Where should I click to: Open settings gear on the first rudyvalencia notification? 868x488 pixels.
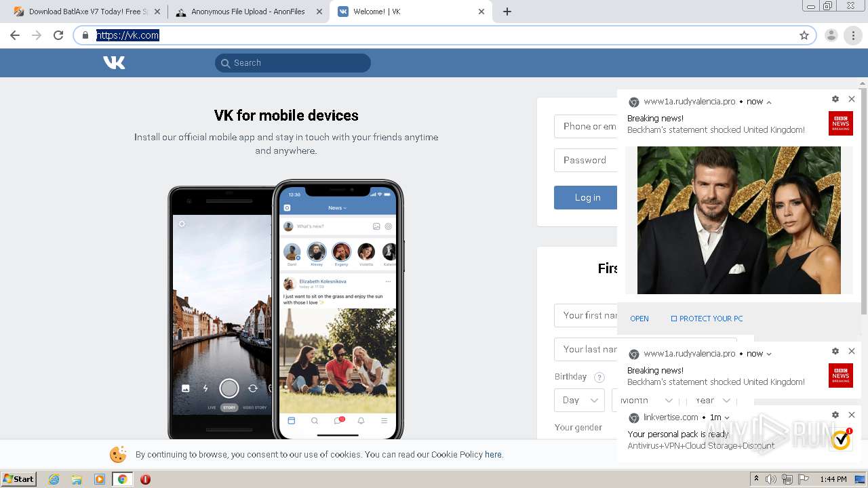coord(835,99)
